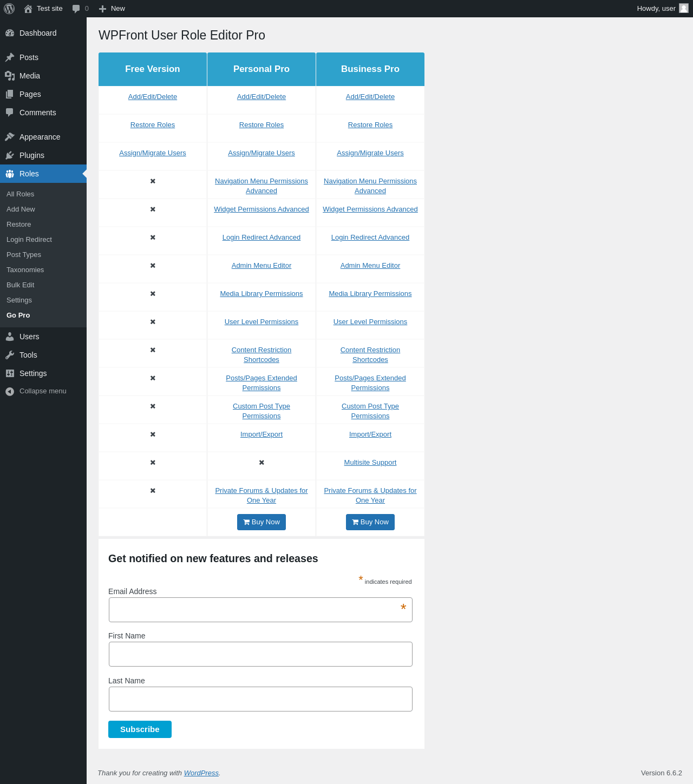Click the Comments sidebar icon
693x784 pixels.
[x=10, y=113]
